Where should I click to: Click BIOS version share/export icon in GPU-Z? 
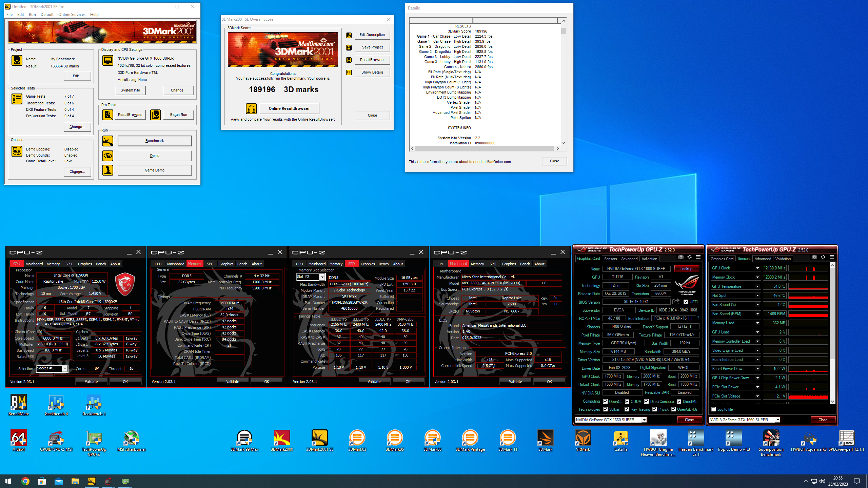tap(676, 302)
